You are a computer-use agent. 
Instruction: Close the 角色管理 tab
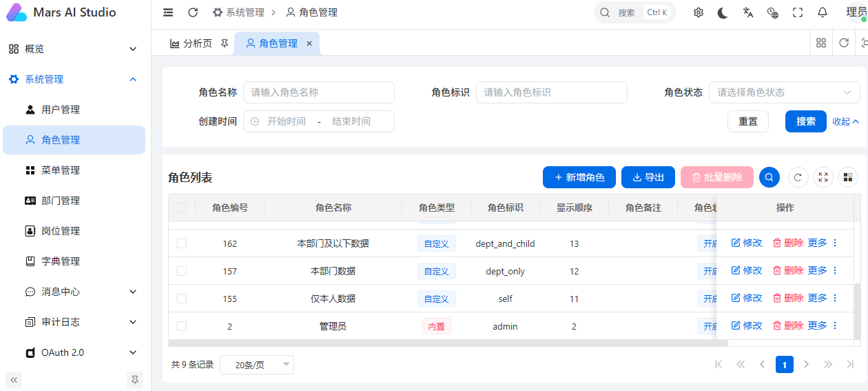tap(309, 43)
